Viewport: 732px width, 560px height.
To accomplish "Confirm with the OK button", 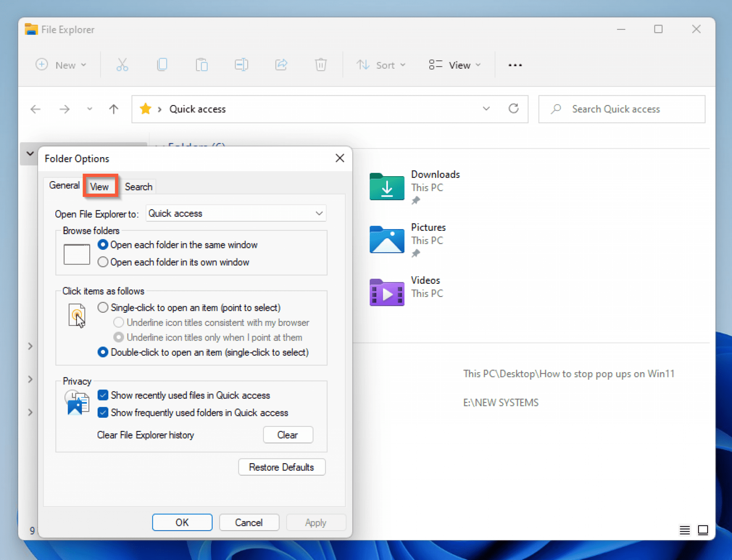I will [182, 522].
